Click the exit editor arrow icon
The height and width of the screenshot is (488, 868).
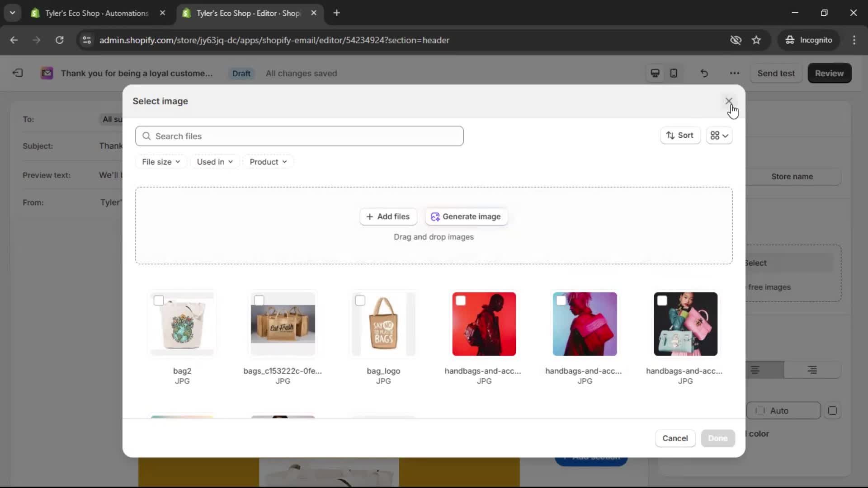18,73
